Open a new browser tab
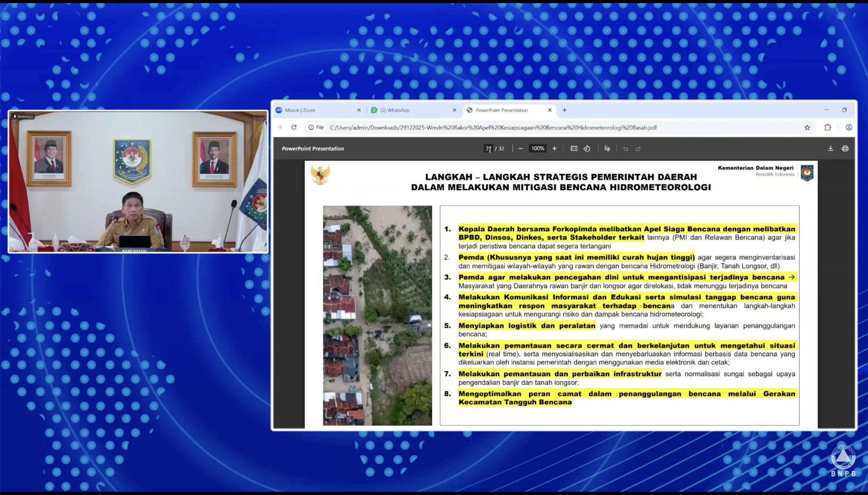868x495 pixels. 564,110
